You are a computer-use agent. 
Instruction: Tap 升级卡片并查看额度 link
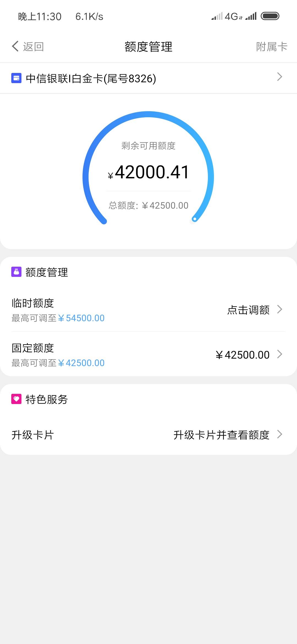(x=221, y=435)
